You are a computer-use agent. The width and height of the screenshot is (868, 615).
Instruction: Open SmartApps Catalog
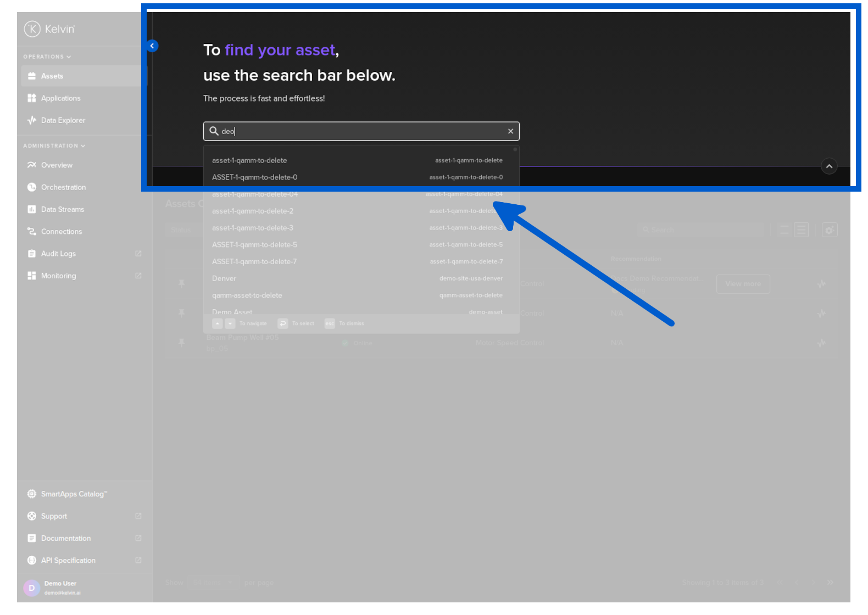pyautogui.click(x=74, y=494)
